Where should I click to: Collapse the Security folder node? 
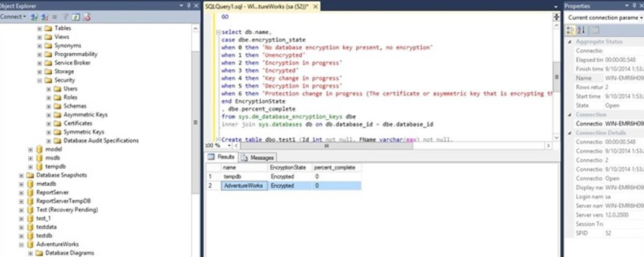40,80
